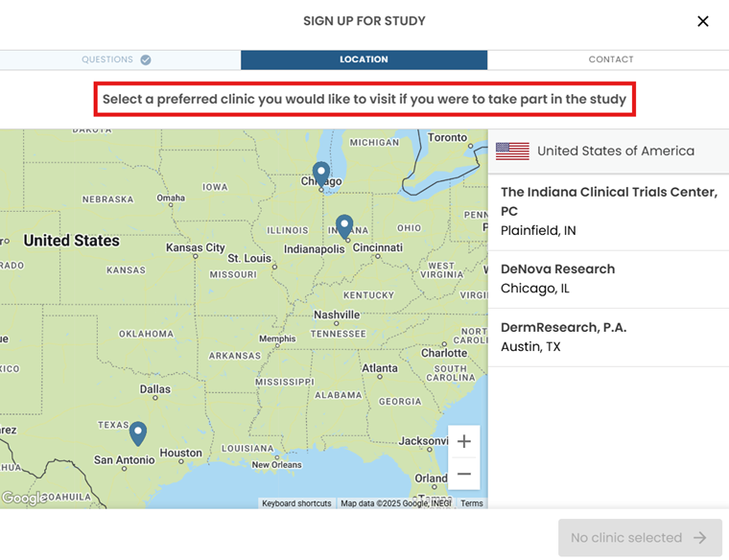Open Keyboard shortcuts on the map
The image size is (729, 560).
(296, 503)
